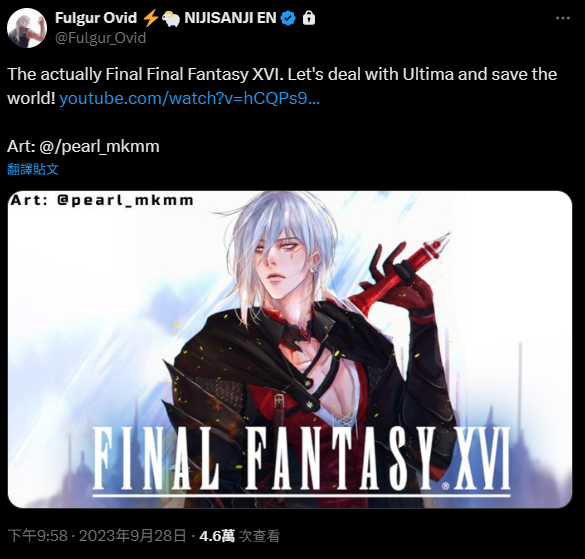Click the Art: @/pearl_mkmm credit line
Viewport: 585px width, 559px height.
click(83, 146)
